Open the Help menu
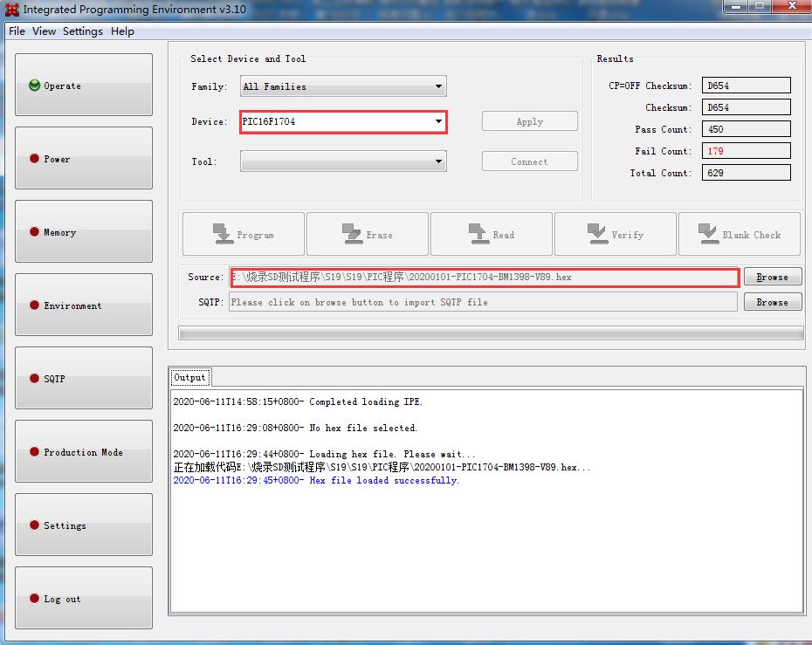812x645 pixels. 122,31
